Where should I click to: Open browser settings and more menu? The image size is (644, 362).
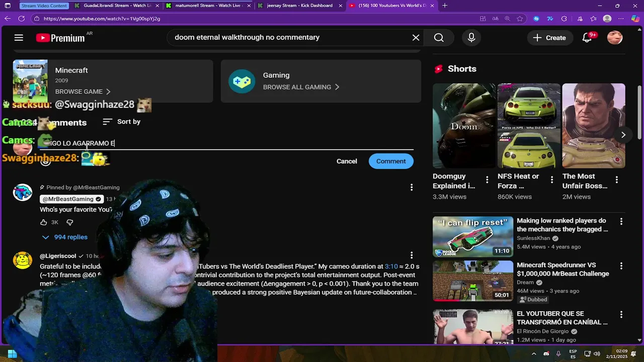coord(621,19)
